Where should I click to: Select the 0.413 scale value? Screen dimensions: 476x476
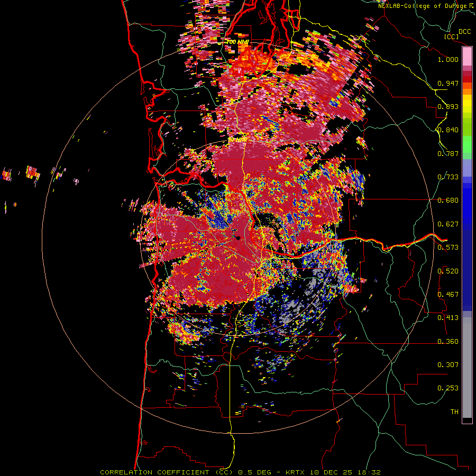448,318
